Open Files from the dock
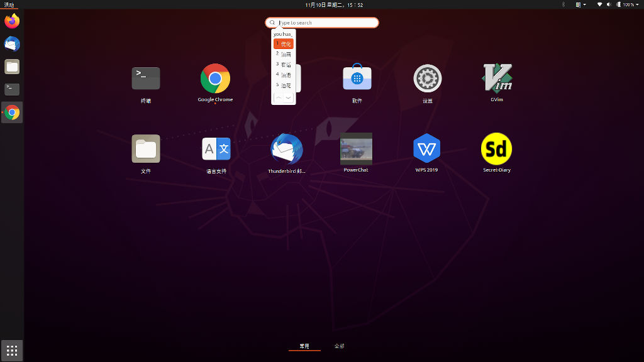This screenshot has height=362, width=644. click(12, 67)
